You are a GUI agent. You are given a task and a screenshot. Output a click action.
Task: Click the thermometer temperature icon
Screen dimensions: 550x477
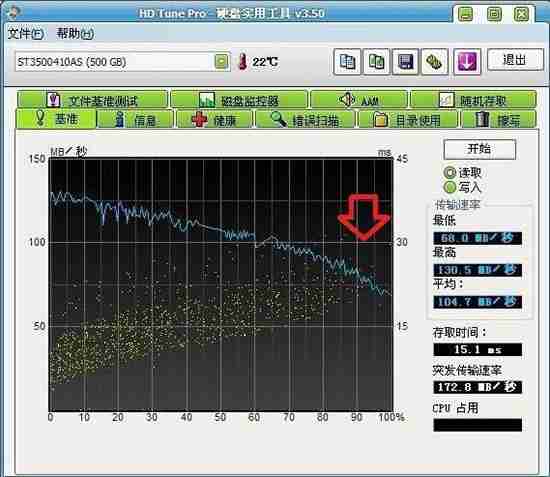click(x=242, y=62)
